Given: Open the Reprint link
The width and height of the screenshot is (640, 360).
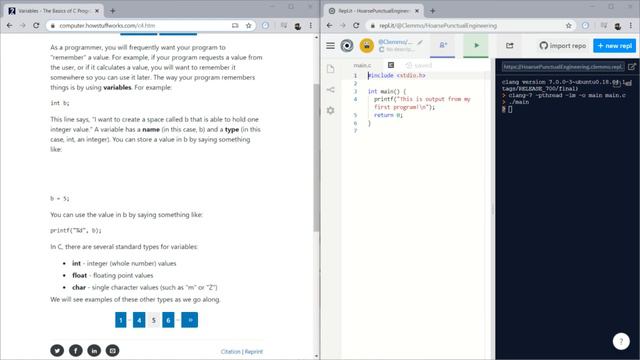Looking at the screenshot, I should 253,351.
